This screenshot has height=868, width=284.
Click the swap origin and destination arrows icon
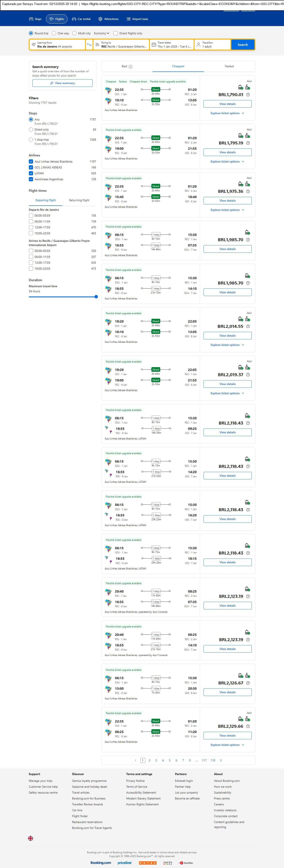pyautogui.click(x=89, y=45)
